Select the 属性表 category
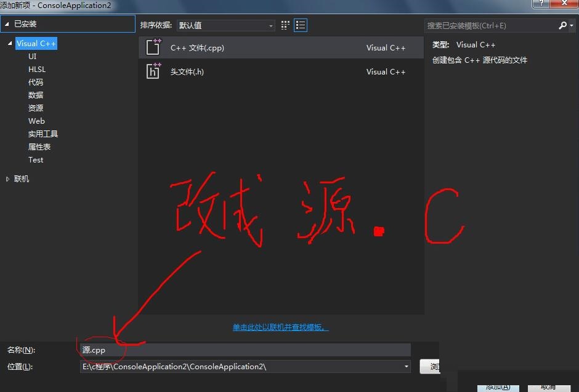 point(39,147)
